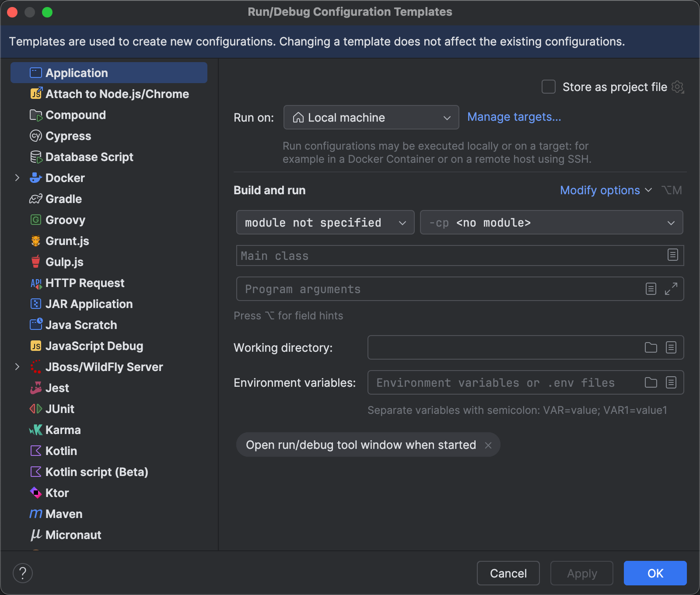Enable Store as project file
The image size is (700, 595).
point(548,87)
